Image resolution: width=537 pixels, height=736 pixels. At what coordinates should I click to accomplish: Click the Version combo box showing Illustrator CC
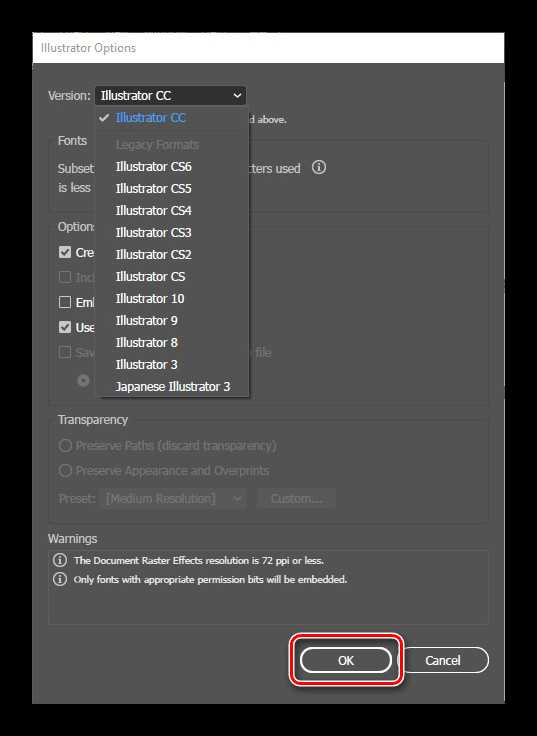170,95
